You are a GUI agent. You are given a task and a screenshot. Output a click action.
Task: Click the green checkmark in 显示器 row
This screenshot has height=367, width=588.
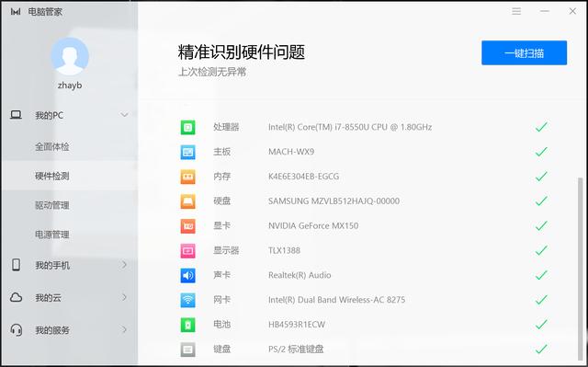(x=541, y=250)
